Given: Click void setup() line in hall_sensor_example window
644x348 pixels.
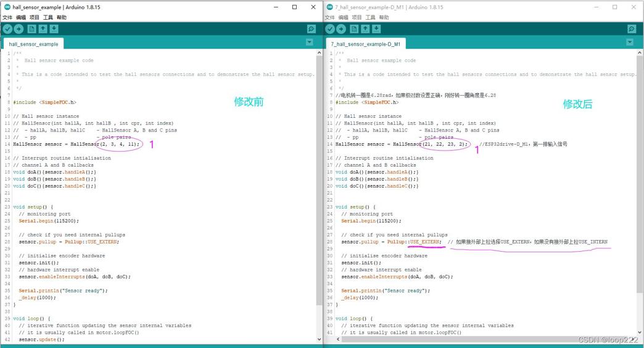Looking at the screenshot, I should 33,207.
